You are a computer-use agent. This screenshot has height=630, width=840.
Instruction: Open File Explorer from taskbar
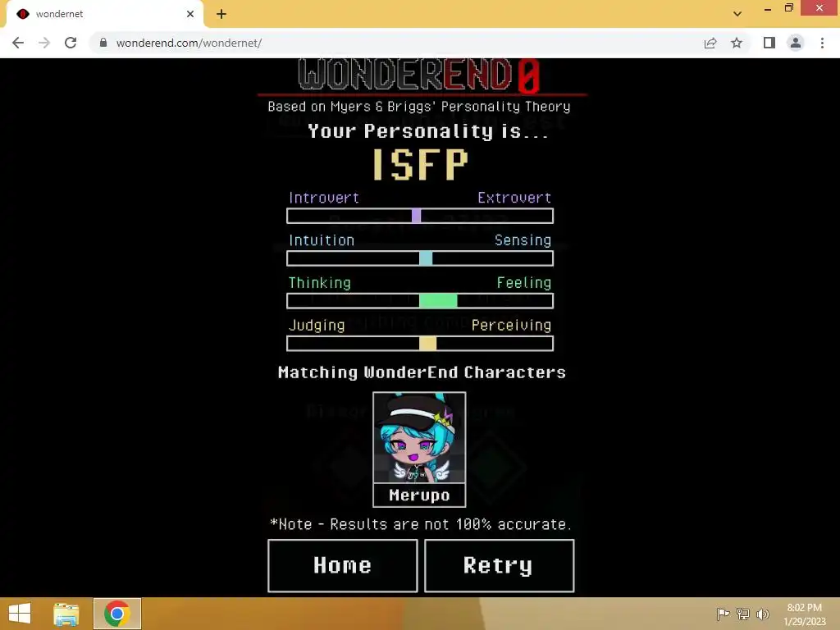click(x=66, y=614)
